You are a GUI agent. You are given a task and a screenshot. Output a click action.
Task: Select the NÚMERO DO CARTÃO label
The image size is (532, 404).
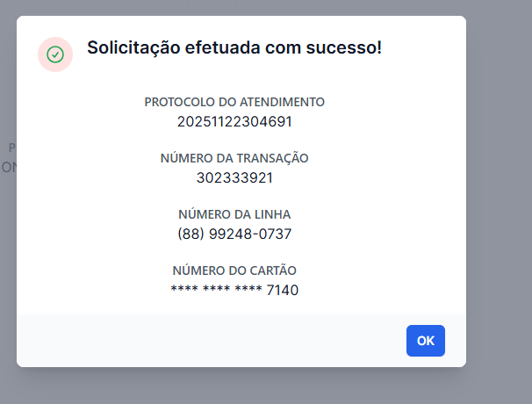click(234, 271)
